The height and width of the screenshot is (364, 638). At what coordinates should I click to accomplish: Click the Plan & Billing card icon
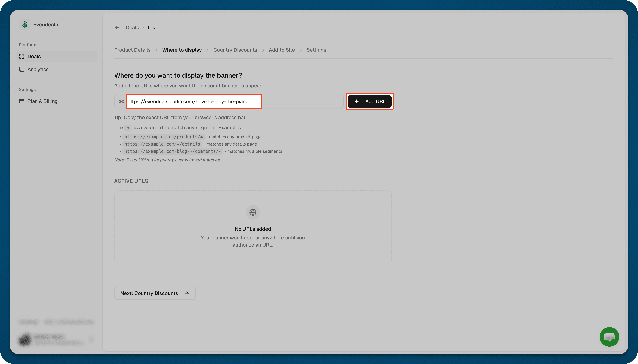(22, 101)
